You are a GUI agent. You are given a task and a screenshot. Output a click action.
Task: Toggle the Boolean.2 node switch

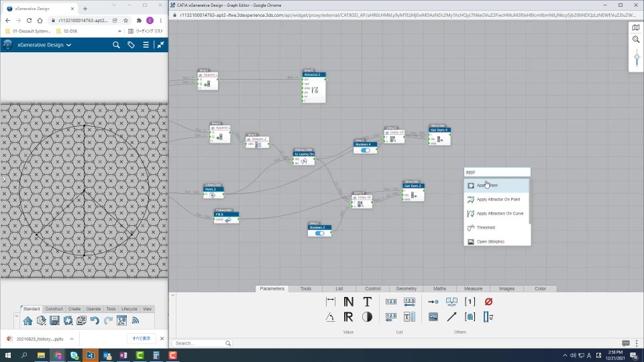coord(319,233)
